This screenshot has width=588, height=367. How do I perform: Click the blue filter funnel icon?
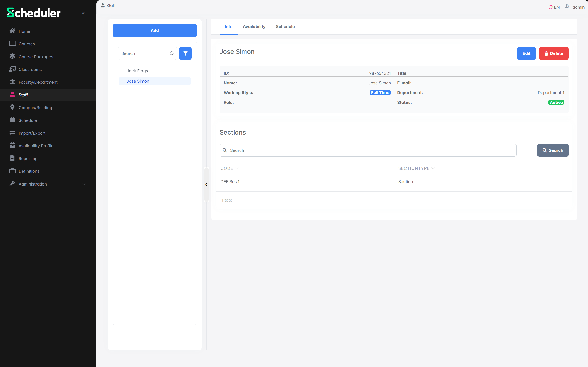(185, 53)
